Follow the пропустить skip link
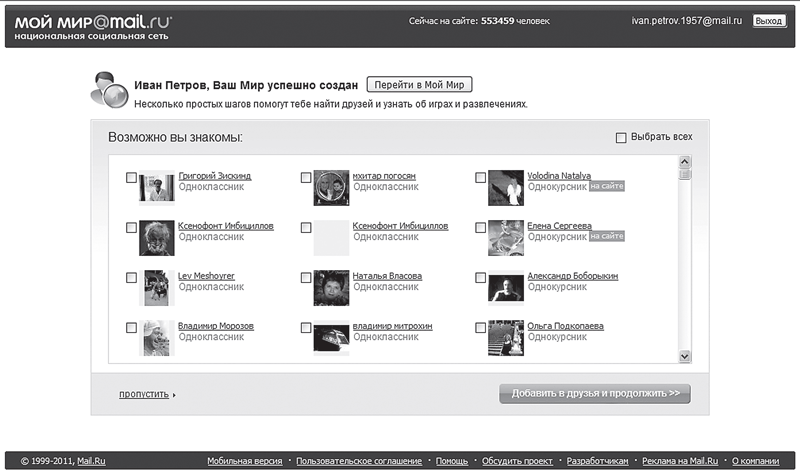800x475 pixels. 145,394
